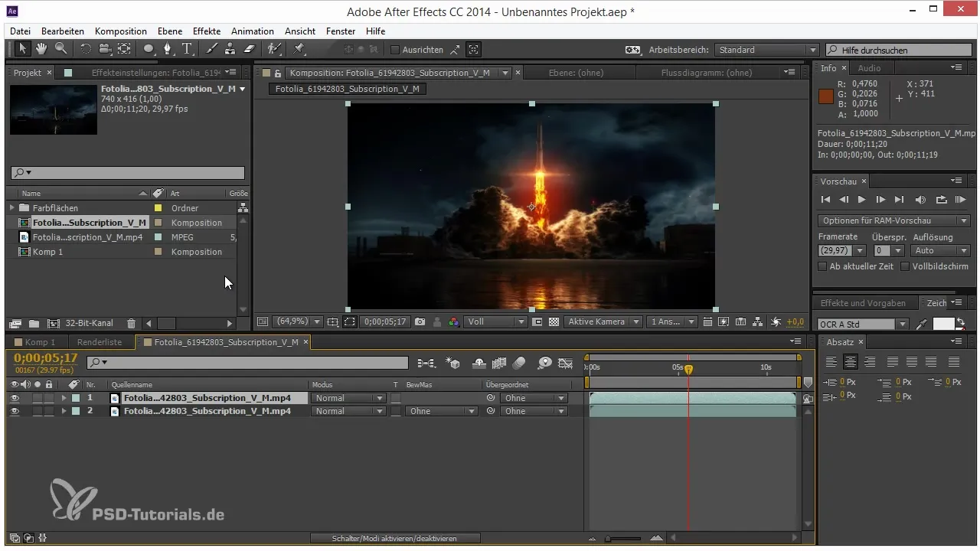Select the Puppet Pin tool
The height and width of the screenshot is (551, 980).
click(299, 49)
